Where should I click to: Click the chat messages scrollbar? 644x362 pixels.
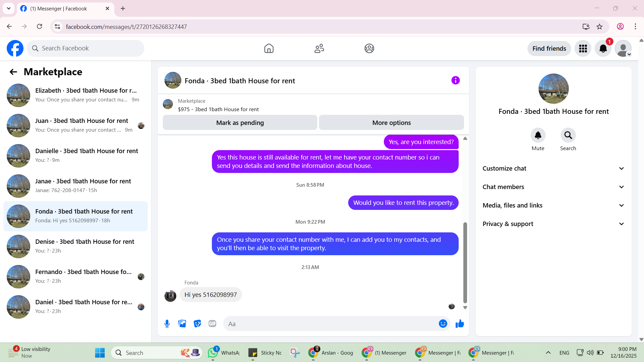click(465, 263)
